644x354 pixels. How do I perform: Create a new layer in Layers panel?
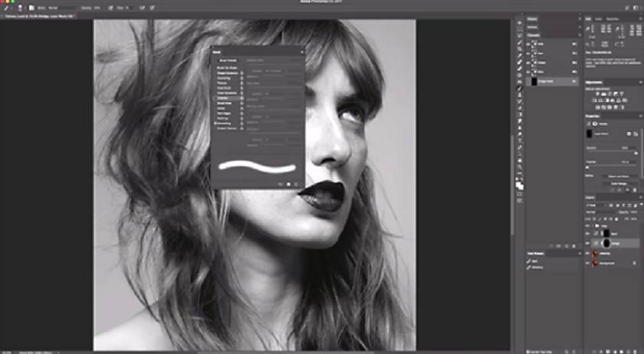(x=628, y=352)
